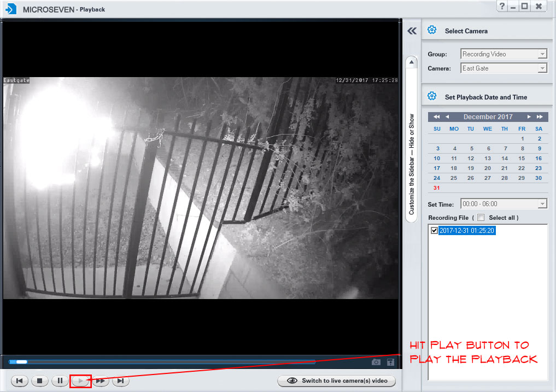Skip to next recording
This screenshot has height=392, width=556.
pyautogui.click(x=121, y=381)
